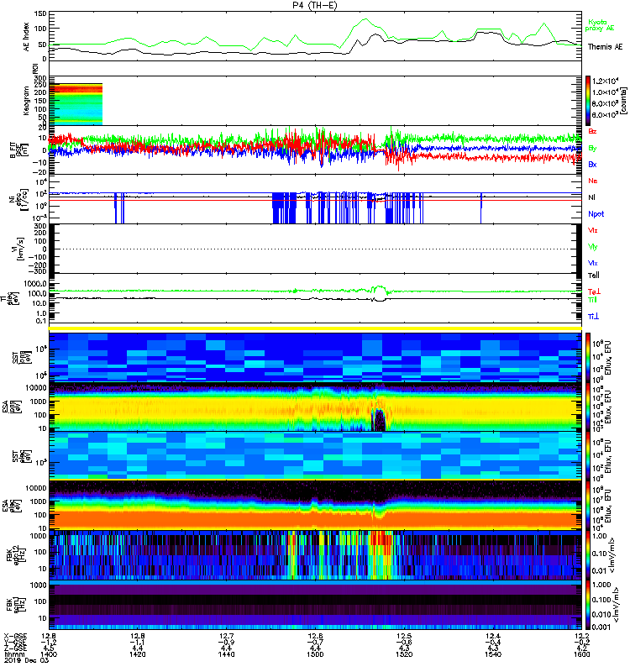Click the plot title P4 (TH-E)

click(x=315, y=5)
